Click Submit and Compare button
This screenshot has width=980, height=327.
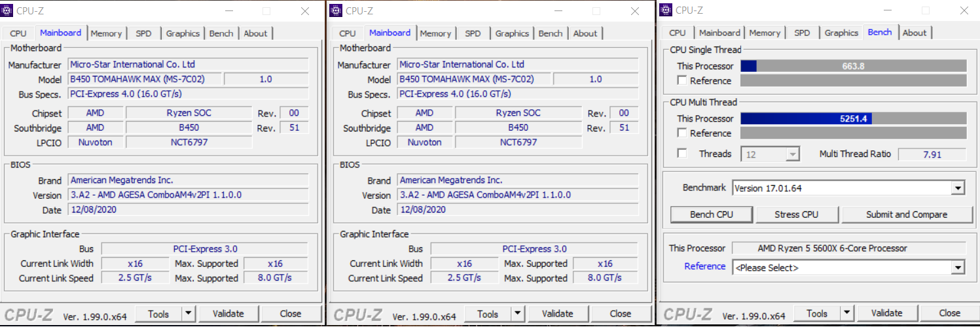coord(906,215)
